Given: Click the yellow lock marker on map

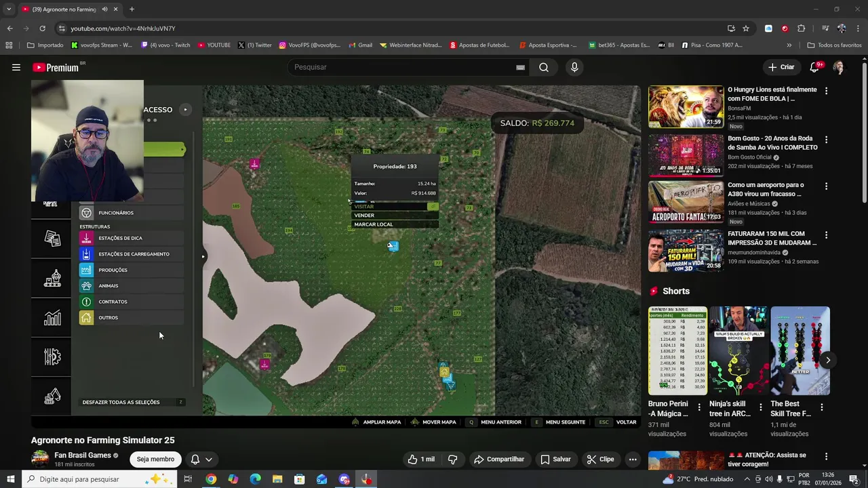Looking at the screenshot, I should (x=443, y=371).
